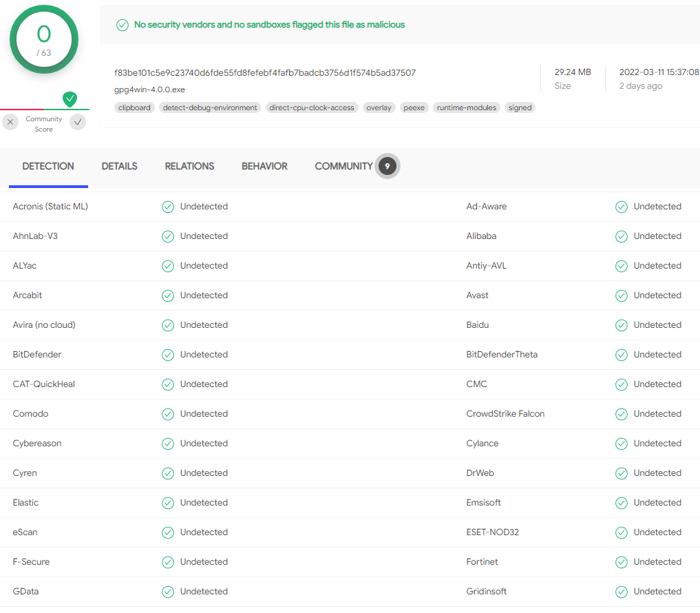
Task: Click the Undetected check icon for CAT-QuickHeal
Action: pos(168,384)
